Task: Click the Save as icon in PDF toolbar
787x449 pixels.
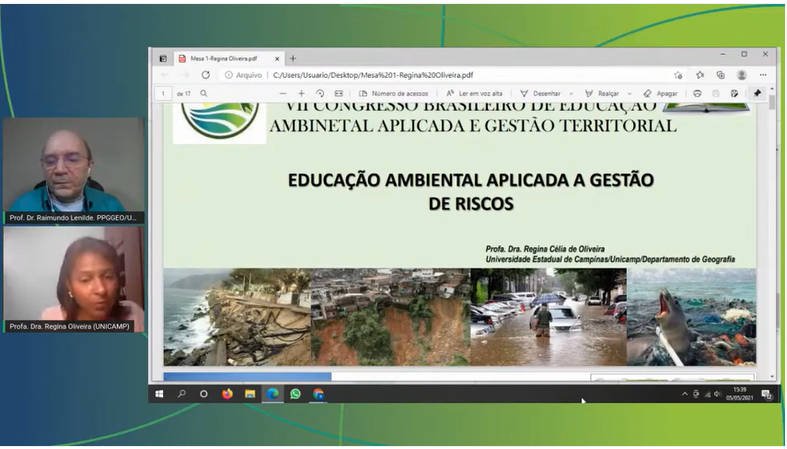Action: point(734,93)
